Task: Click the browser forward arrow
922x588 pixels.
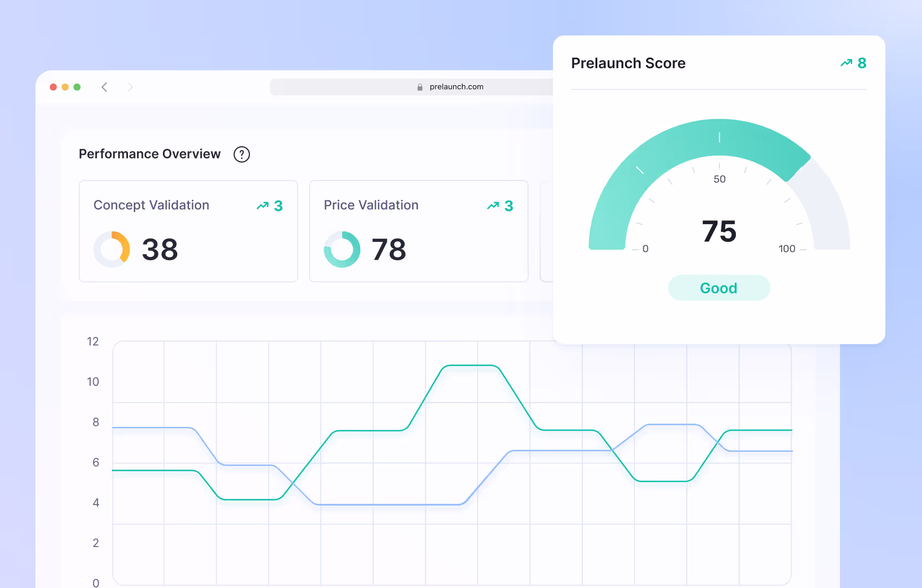Action: [130, 87]
